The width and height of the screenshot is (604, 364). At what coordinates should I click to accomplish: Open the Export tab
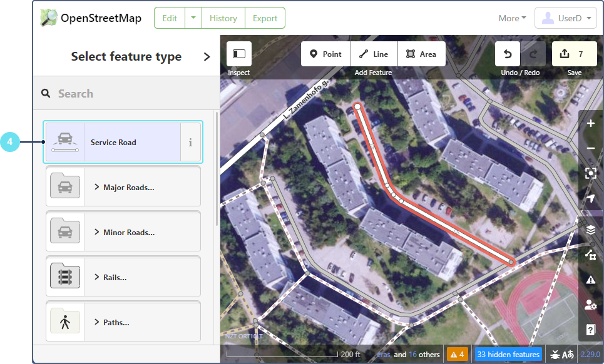click(265, 18)
